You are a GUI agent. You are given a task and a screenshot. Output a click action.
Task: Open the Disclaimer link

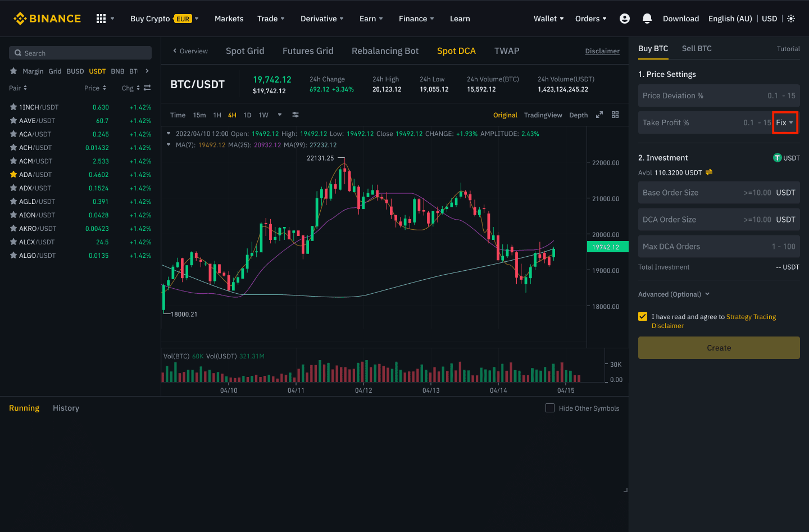[x=602, y=51]
